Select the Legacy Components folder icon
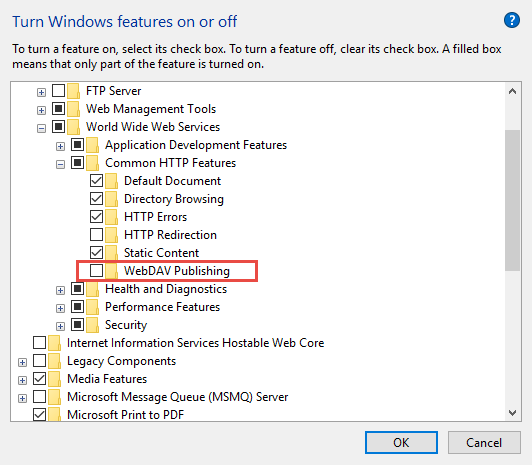Screen dimensions: 532x465 (x=54, y=361)
